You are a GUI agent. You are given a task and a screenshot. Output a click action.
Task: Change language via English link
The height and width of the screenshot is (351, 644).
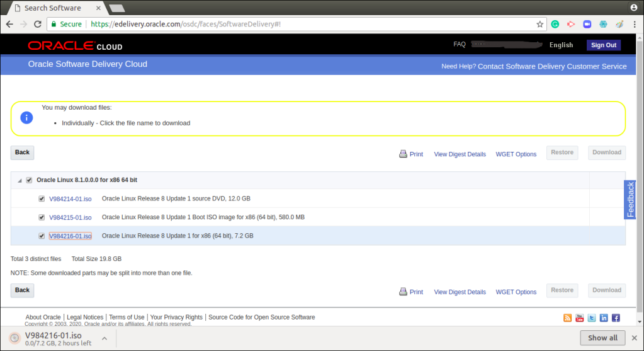561,45
